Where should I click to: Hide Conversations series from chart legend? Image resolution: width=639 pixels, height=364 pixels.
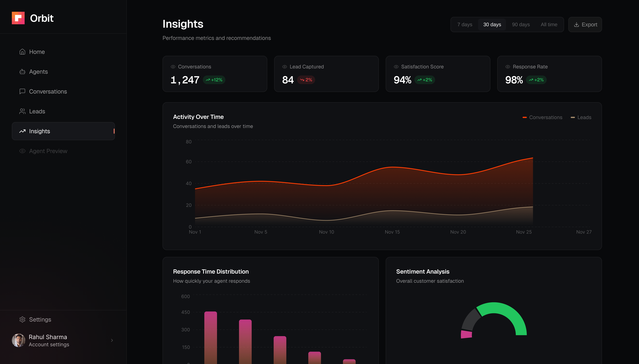point(542,117)
